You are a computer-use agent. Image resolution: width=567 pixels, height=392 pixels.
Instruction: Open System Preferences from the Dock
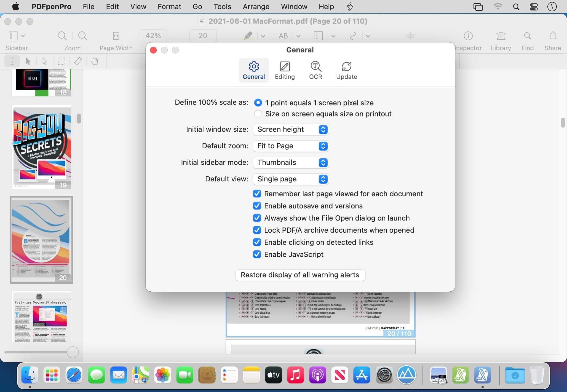pyautogui.click(x=384, y=375)
